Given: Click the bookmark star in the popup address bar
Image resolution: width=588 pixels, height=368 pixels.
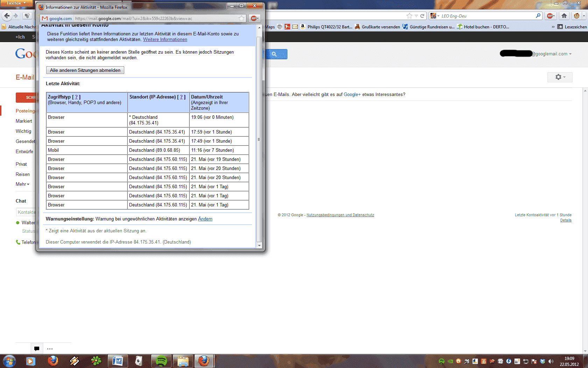Looking at the screenshot, I should 241,18.
